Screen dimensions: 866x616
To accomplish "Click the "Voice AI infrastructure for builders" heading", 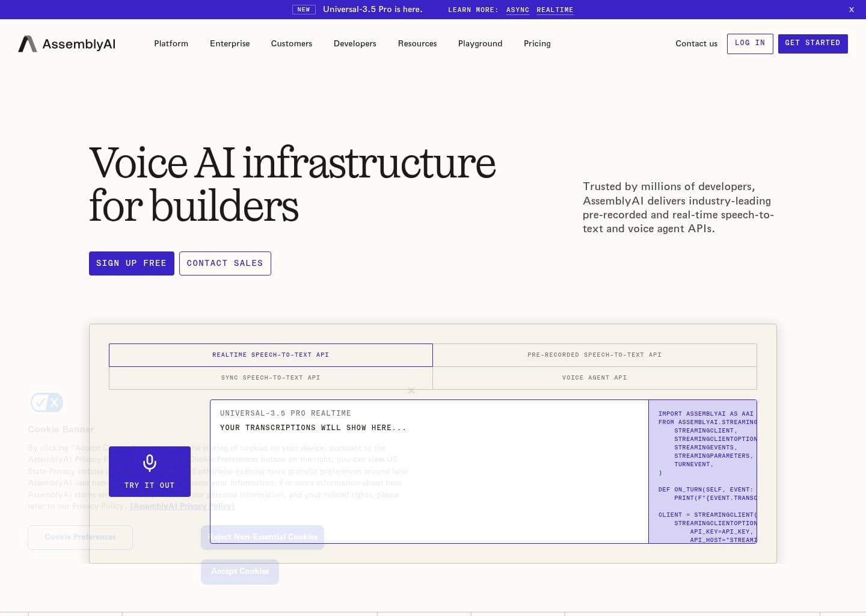I will coord(292,184).
